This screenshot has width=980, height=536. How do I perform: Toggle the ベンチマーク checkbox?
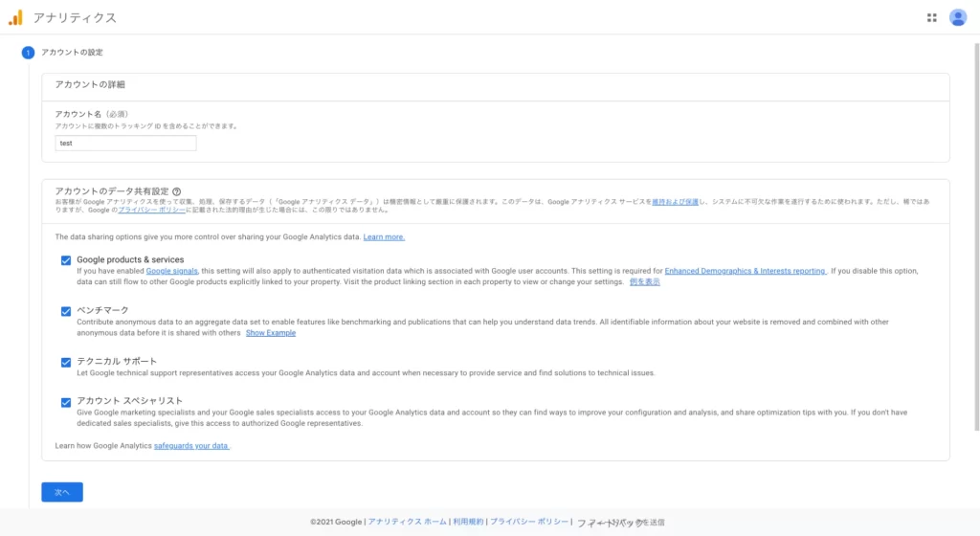[x=66, y=311]
